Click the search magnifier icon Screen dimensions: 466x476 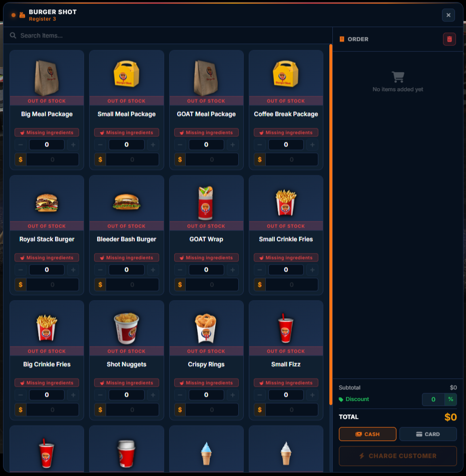coord(13,36)
